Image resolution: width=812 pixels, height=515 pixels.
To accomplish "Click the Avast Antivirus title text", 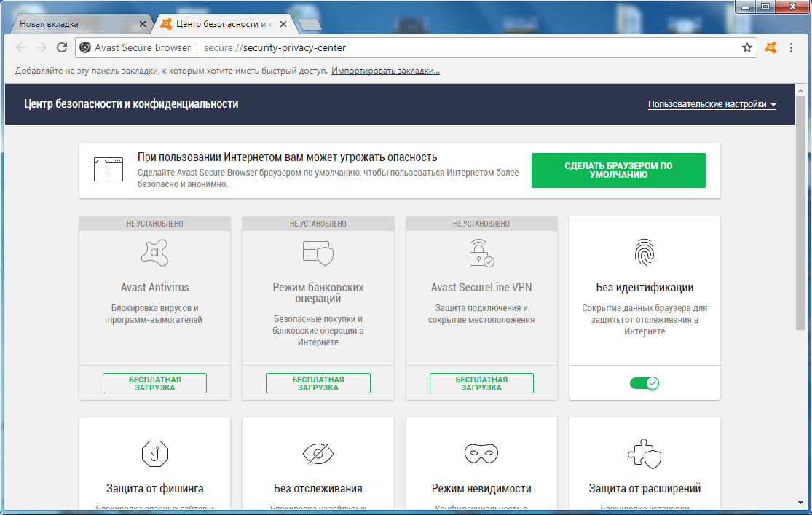I will [x=155, y=287].
